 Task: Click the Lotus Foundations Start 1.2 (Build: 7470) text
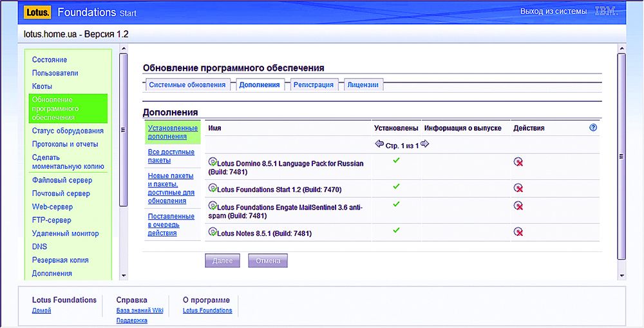[279, 190]
